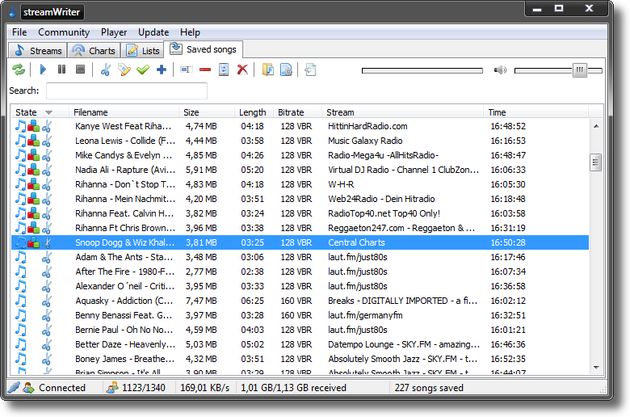Click the 16:52:35 time cell

[508, 359]
